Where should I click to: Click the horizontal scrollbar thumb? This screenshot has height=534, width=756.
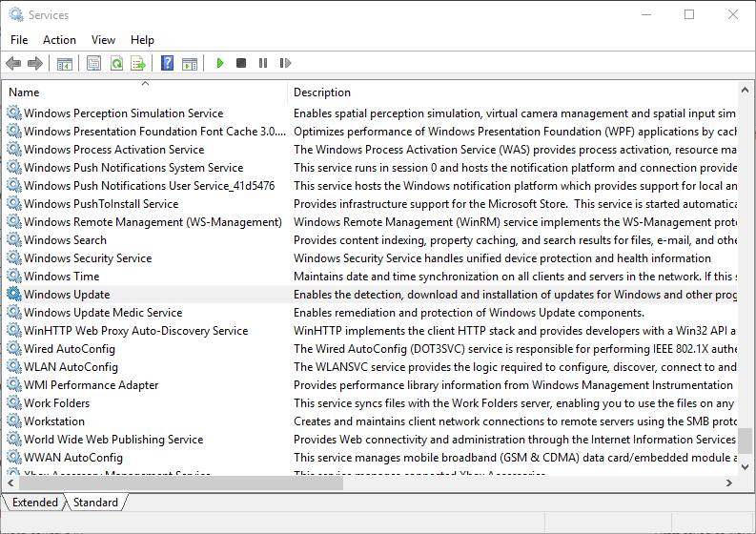pos(181,483)
